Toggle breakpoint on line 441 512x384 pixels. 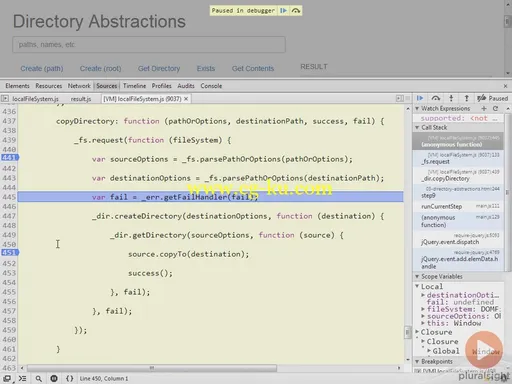(x=10, y=157)
